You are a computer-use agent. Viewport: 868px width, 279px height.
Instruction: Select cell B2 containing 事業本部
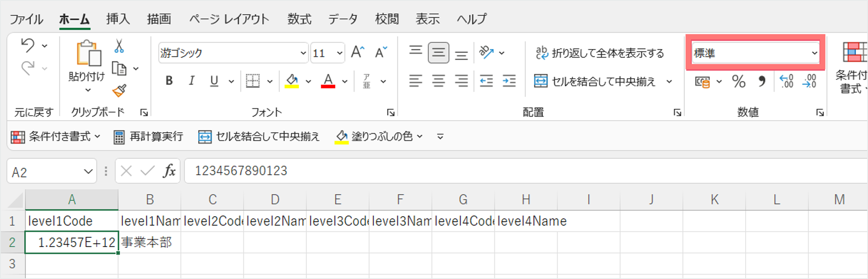[x=149, y=242]
